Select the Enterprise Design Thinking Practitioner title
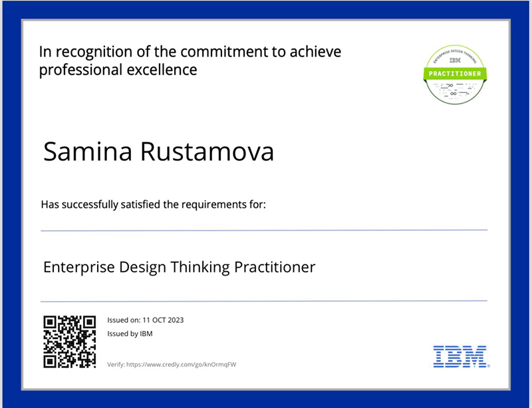Viewport: 532px width, 408px height. click(179, 267)
